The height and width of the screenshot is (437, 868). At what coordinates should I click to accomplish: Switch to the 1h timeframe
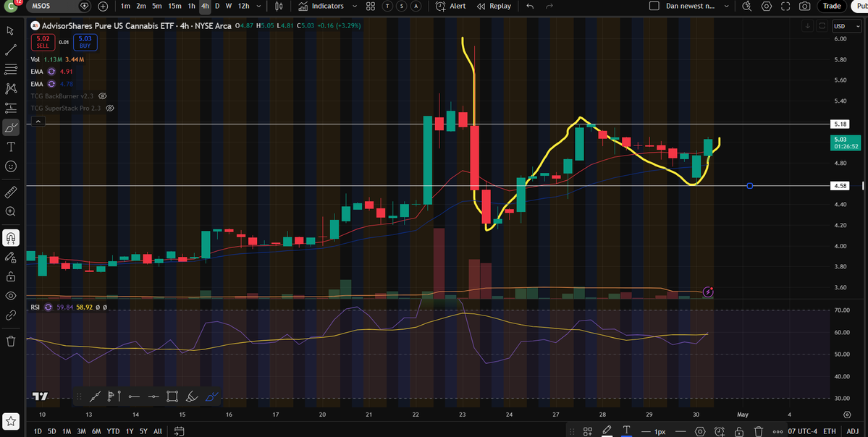point(192,6)
